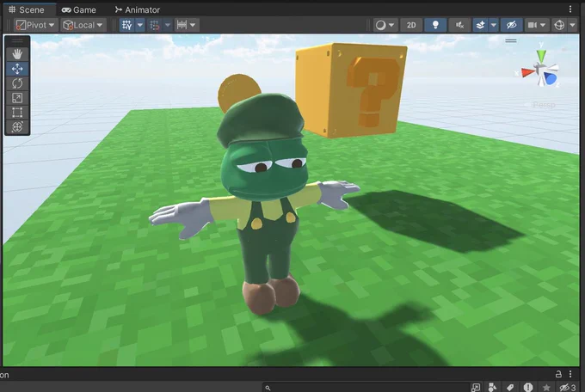Open the Gizmos globe button

pos(559,25)
